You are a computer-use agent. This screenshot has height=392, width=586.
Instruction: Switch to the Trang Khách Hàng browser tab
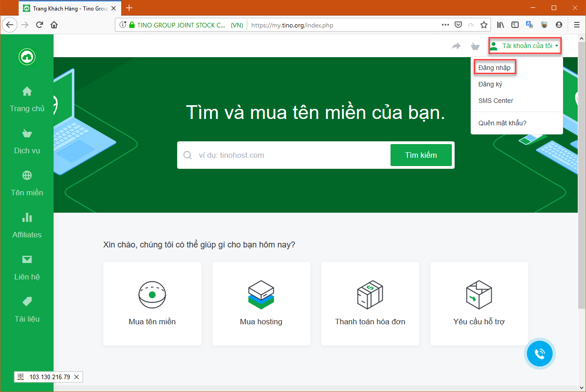coord(70,8)
